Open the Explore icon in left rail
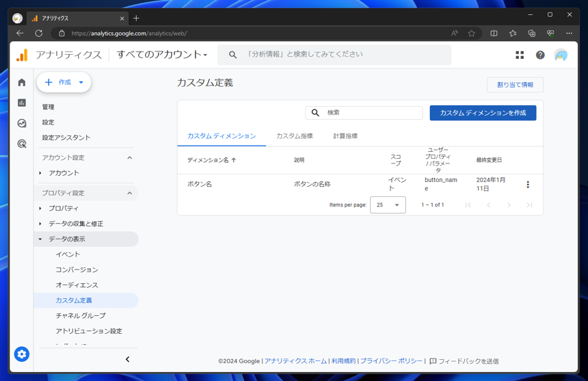The image size is (588, 381). click(22, 123)
